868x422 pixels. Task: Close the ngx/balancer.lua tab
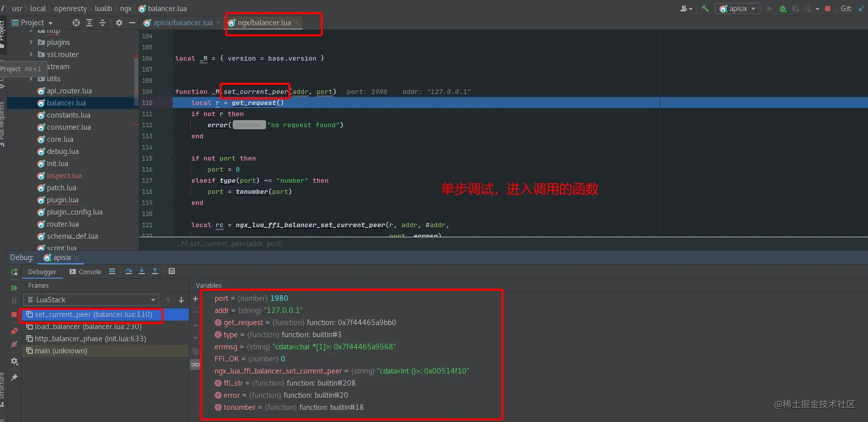tap(297, 23)
